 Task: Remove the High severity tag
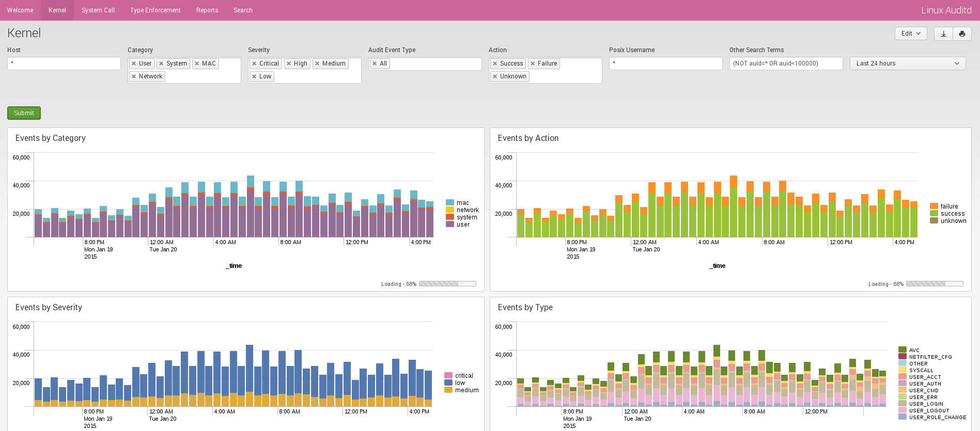tap(289, 63)
